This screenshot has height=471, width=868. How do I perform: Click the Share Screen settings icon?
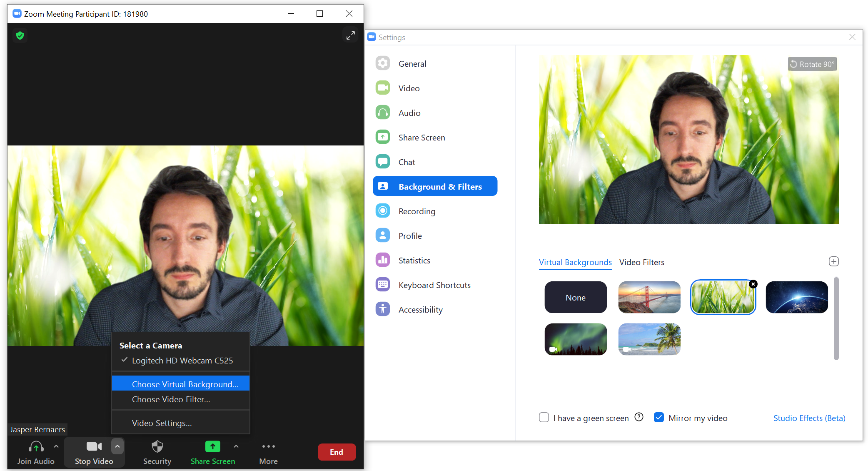pyautogui.click(x=384, y=138)
